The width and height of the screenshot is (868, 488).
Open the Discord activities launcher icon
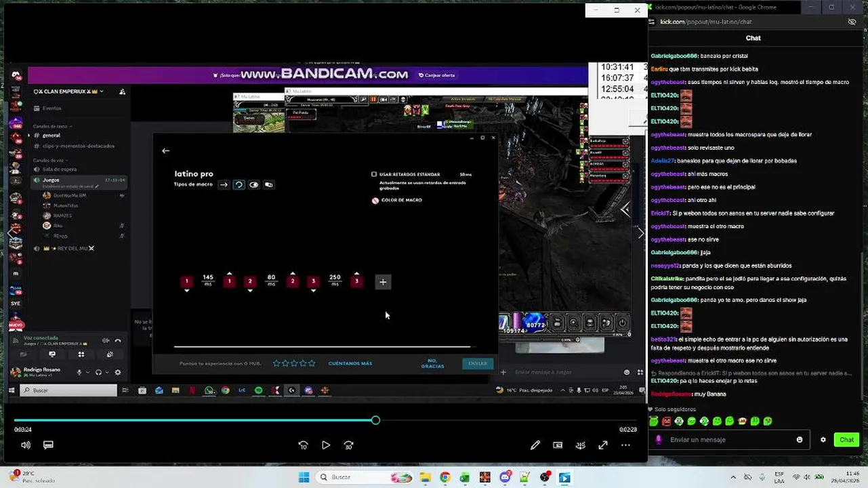click(x=81, y=354)
